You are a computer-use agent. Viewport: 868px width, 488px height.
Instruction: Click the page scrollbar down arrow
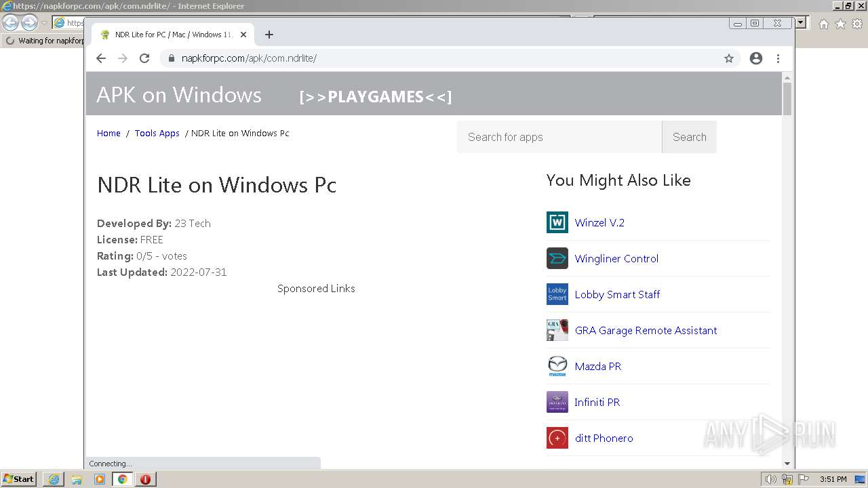click(787, 464)
